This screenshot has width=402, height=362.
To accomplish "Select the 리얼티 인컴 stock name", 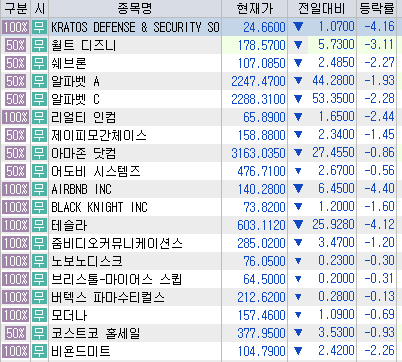I will click(84, 117).
